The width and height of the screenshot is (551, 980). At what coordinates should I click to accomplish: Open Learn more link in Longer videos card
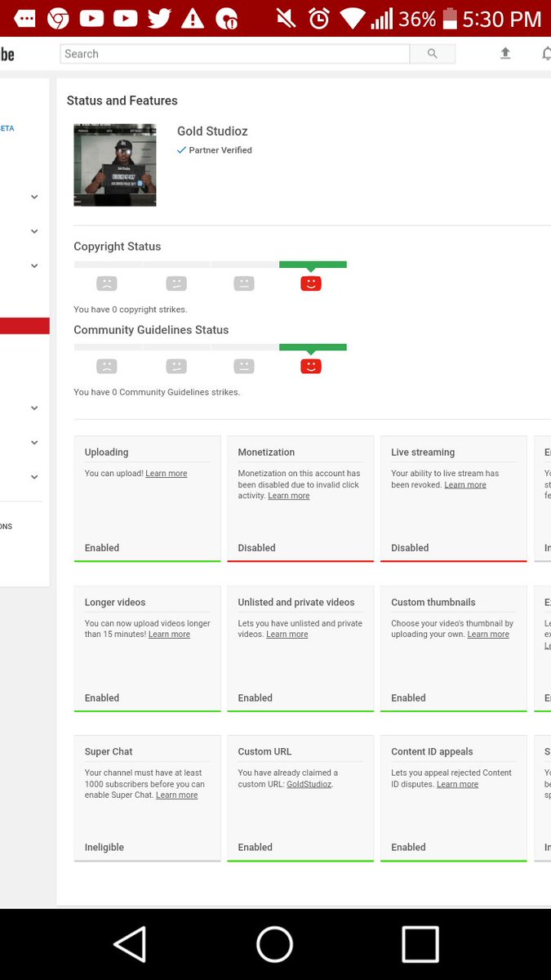pyautogui.click(x=169, y=635)
